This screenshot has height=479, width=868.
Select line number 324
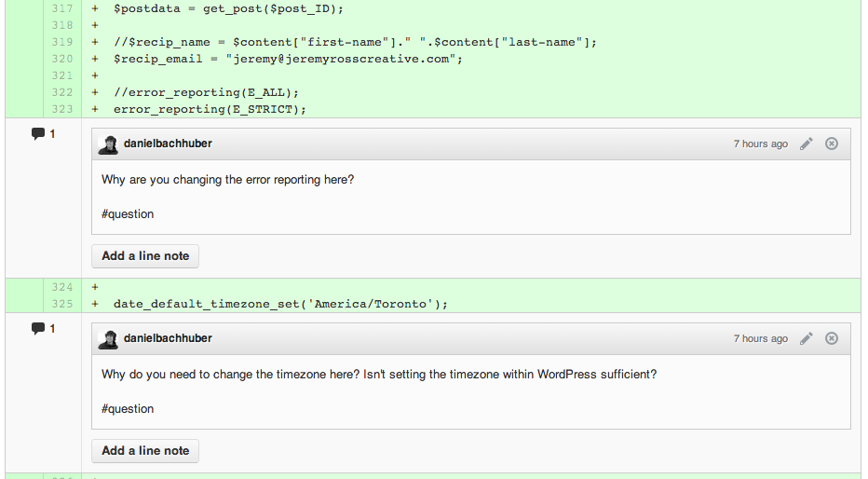[x=62, y=287]
